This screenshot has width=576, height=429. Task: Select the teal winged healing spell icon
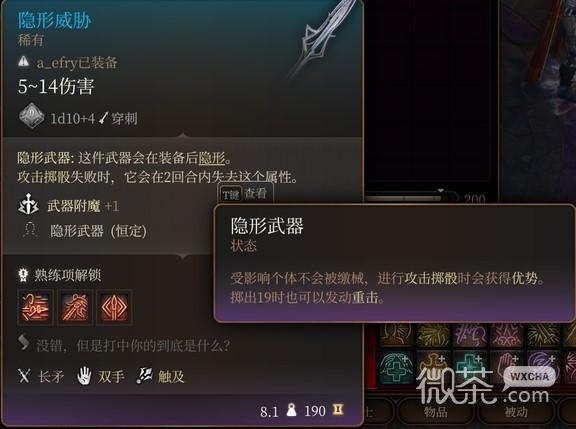pyautogui.click(x=395, y=367)
